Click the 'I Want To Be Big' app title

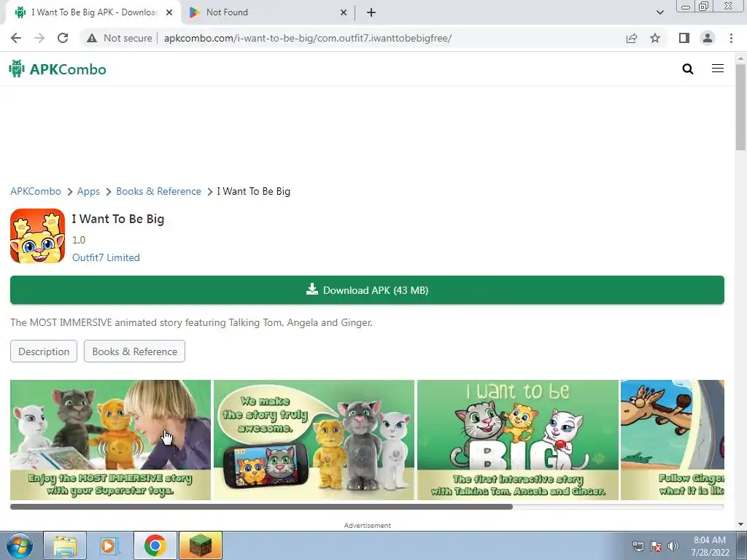(x=118, y=219)
